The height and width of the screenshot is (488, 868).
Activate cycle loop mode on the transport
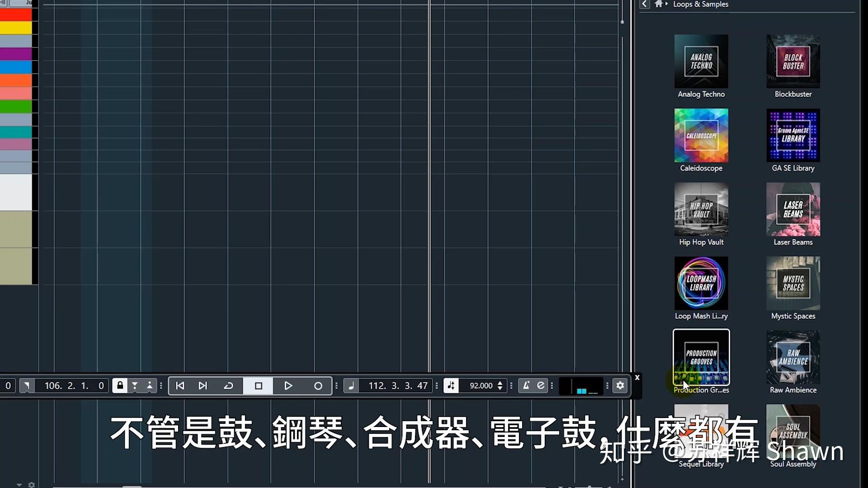(229, 385)
